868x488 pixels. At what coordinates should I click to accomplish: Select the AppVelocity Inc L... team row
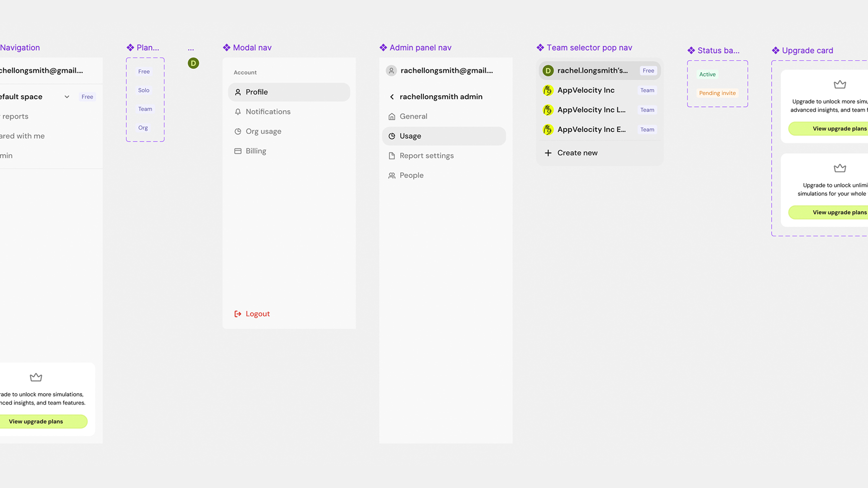[599, 110]
